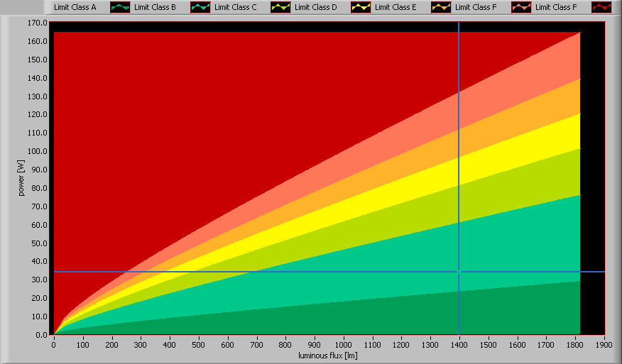
Task: Select the "Limit Class A" legend label
Action: [x=75, y=7]
